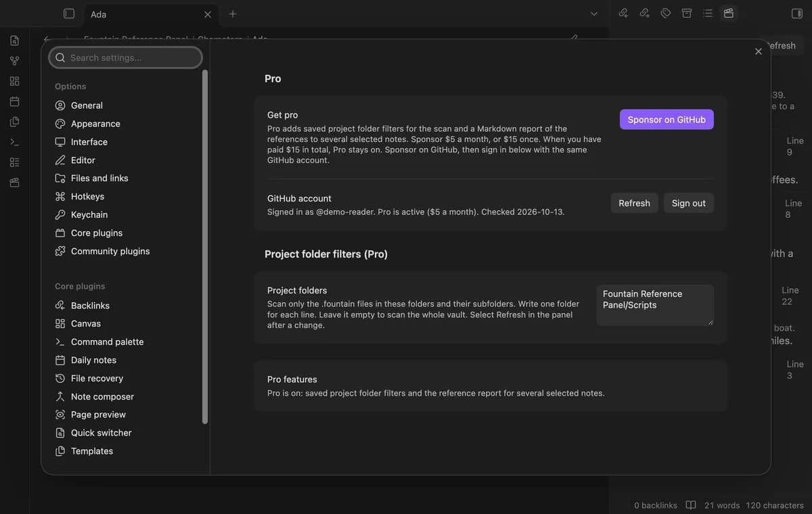
Task: Open command palette from the left ribbon
Action: pyautogui.click(x=14, y=142)
